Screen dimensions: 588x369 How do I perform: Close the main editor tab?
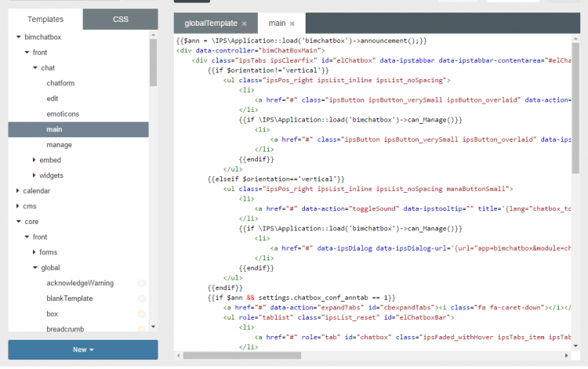point(292,24)
